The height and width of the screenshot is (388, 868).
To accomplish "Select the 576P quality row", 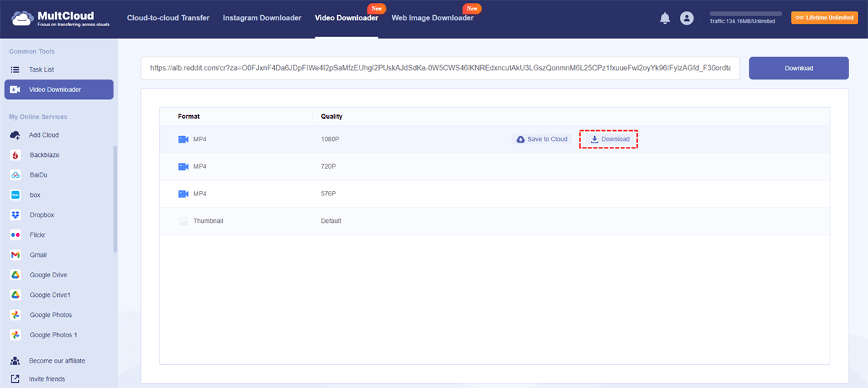I will coord(495,194).
